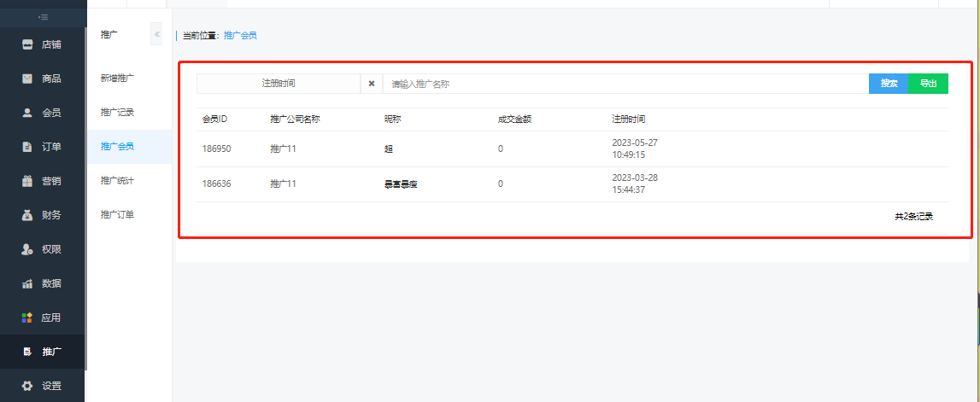Click the 推广 submenu panel title
980x402 pixels.
pos(109,35)
